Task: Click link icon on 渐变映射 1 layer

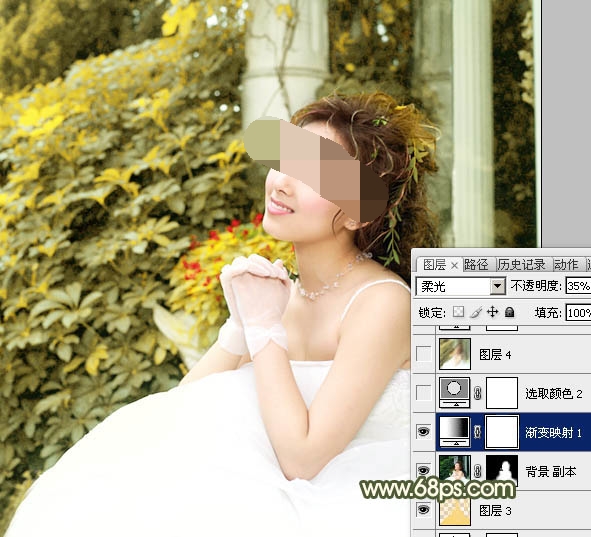Action: click(x=478, y=432)
